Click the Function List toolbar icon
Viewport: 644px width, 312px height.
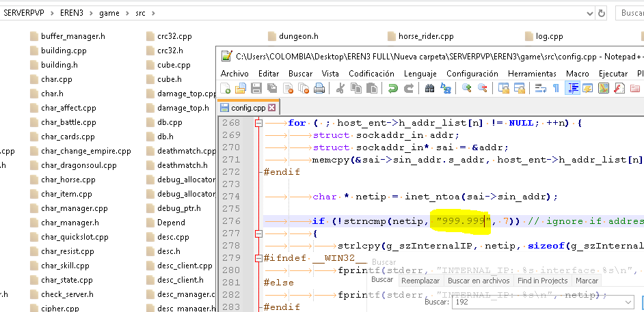click(619, 88)
